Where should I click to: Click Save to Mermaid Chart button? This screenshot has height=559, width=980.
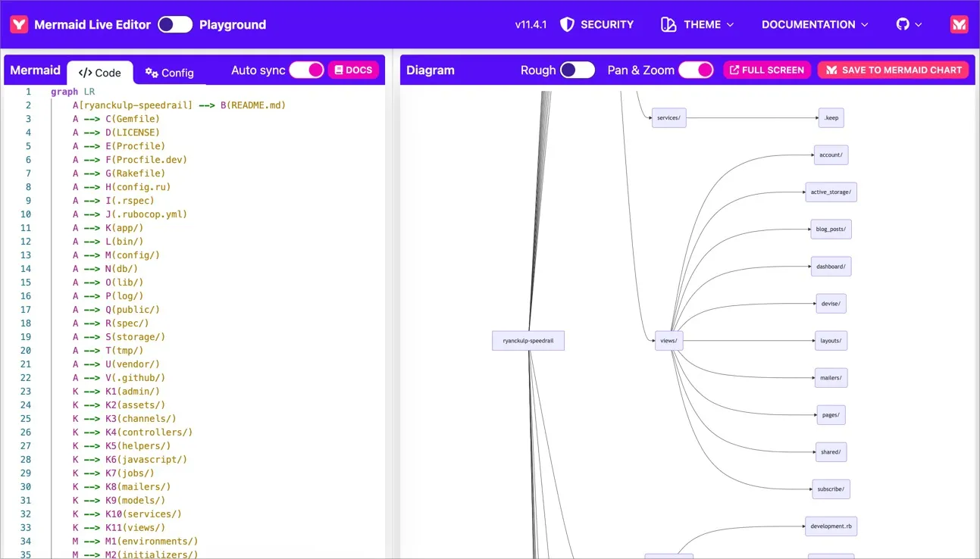[x=893, y=70]
